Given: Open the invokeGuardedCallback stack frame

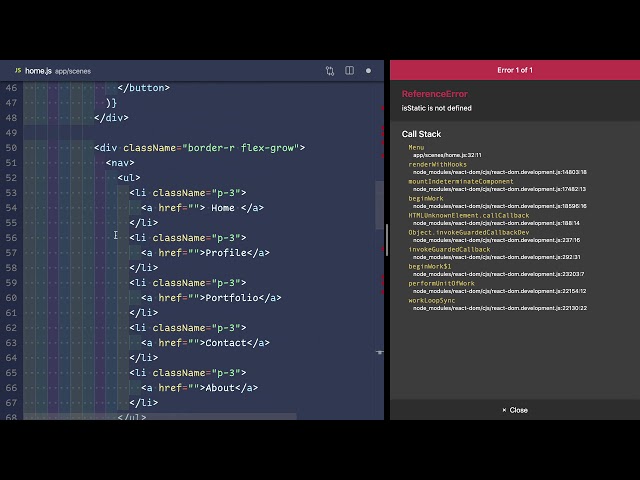Looking at the screenshot, I should point(449,249).
